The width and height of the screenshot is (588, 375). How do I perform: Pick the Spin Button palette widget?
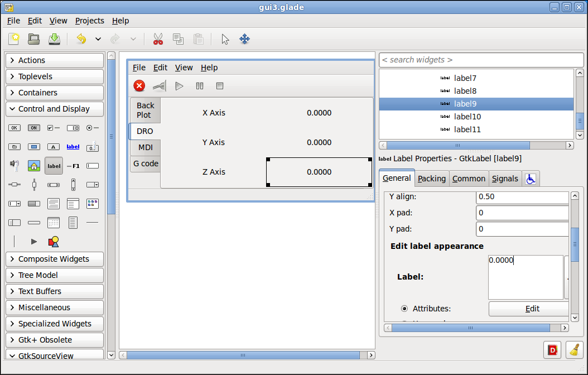point(73,128)
